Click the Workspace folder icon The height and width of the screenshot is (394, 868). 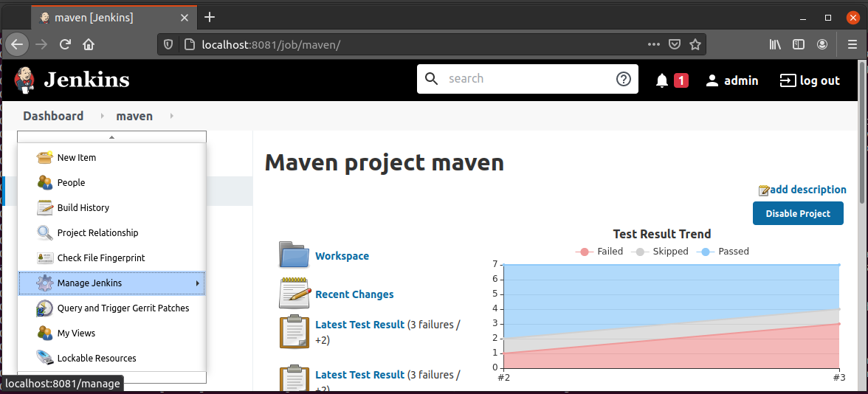(294, 255)
